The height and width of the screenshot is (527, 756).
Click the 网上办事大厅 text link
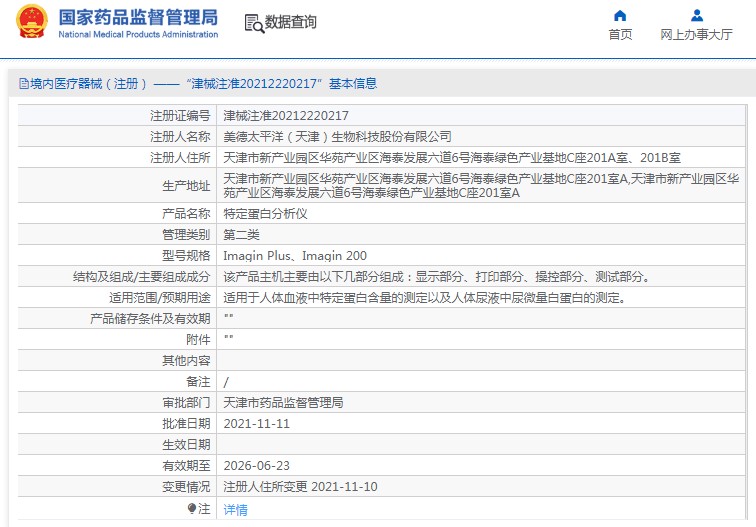pyautogui.click(x=697, y=35)
